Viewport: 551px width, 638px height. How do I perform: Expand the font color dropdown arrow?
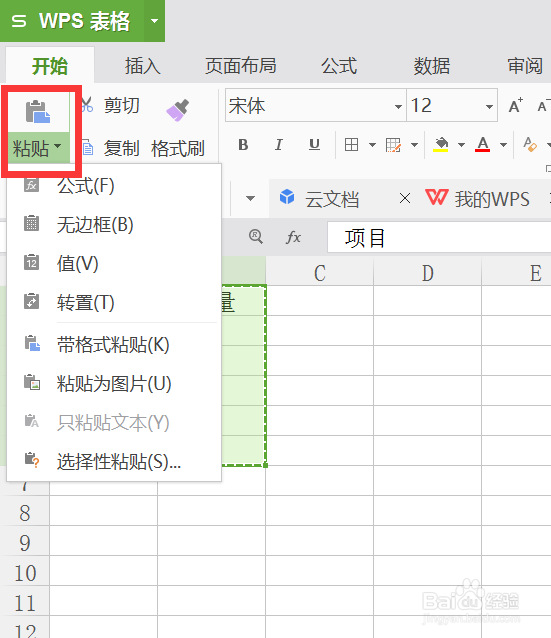click(x=503, y=145)
